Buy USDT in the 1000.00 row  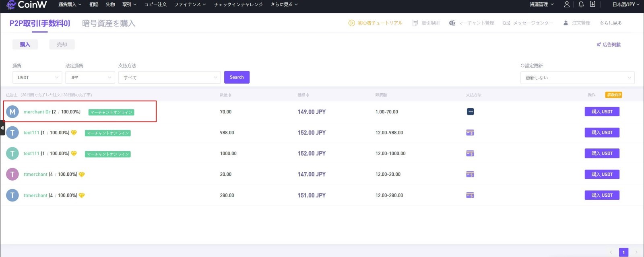(x=602, y=154)
